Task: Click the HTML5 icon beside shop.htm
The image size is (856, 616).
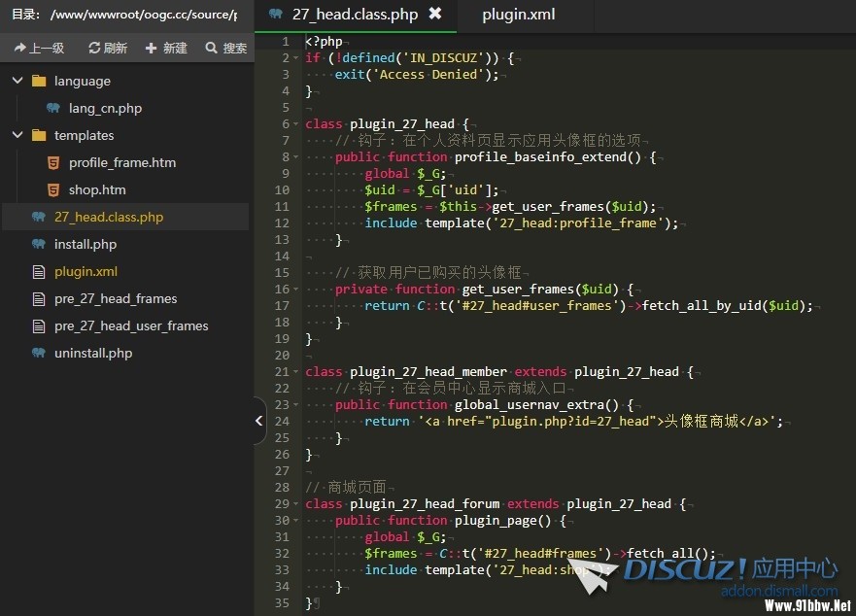Action: (53, 189)
